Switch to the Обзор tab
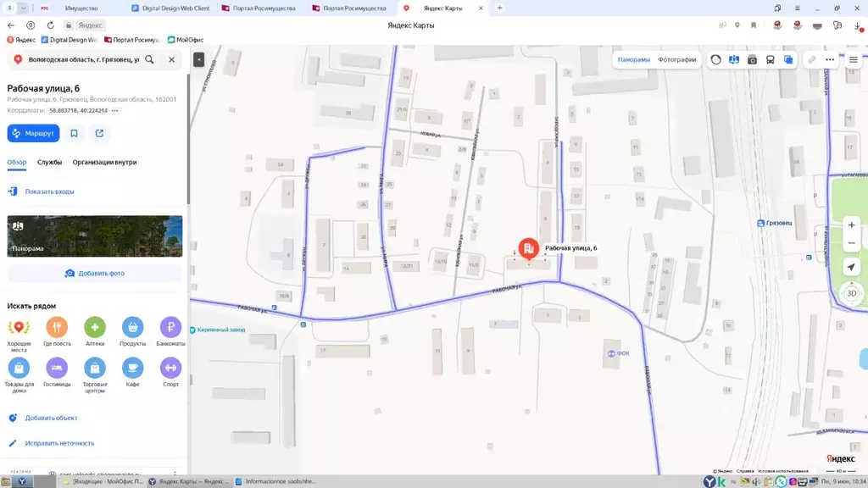 [17, 162]
